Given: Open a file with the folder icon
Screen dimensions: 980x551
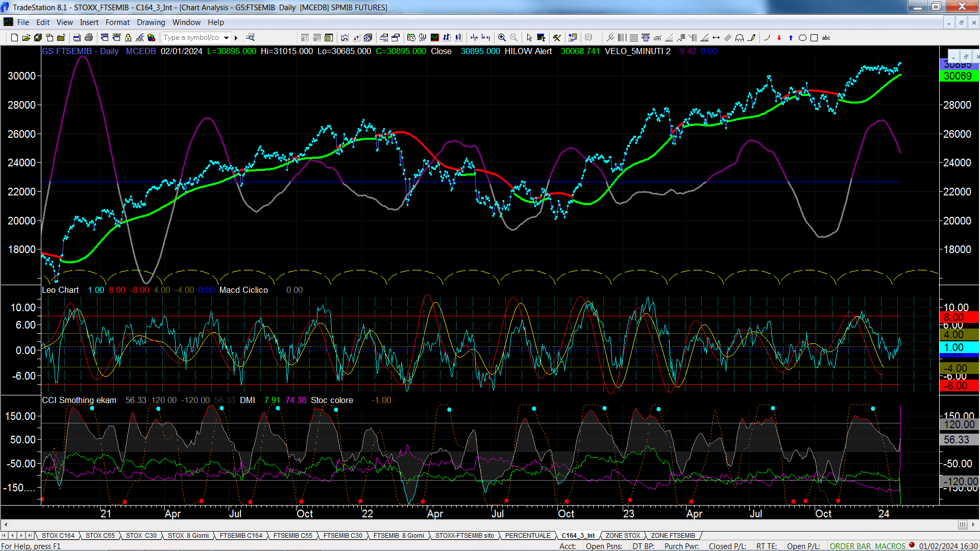Looking at the screenshot, I should click(x=26, y=37).
